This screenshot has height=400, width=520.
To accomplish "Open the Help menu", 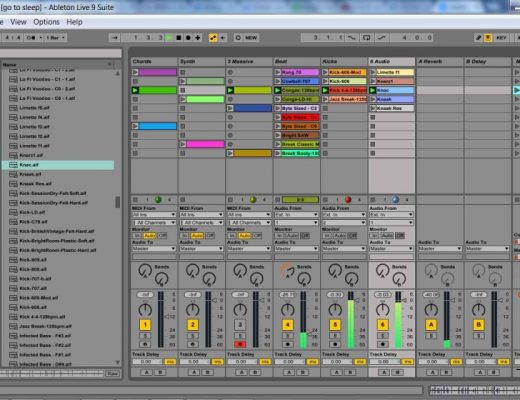I will [74, 22].
